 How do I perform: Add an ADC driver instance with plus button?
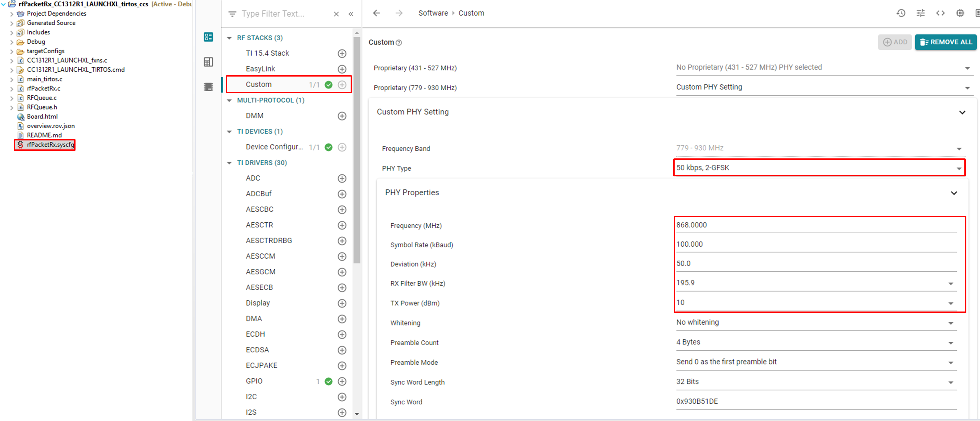point(342,178)
